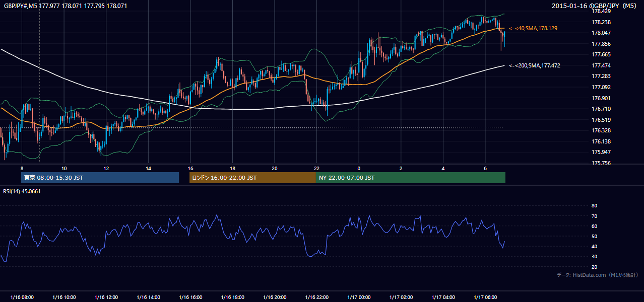The image size is (644, 302).
Task: Click the 1/16 16:00 time label
Action: coord(190,297)
